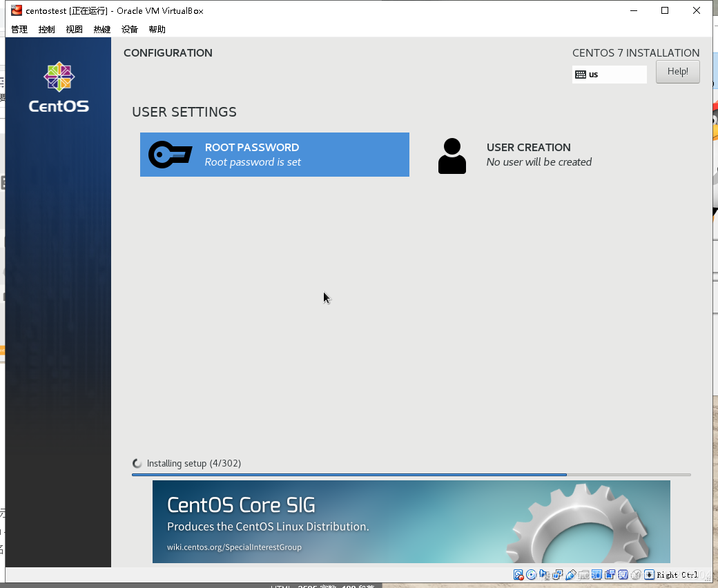This screenshot has height=588, width=718.
Task: Click the recording status icon
Action: click(x=610, y=575)
